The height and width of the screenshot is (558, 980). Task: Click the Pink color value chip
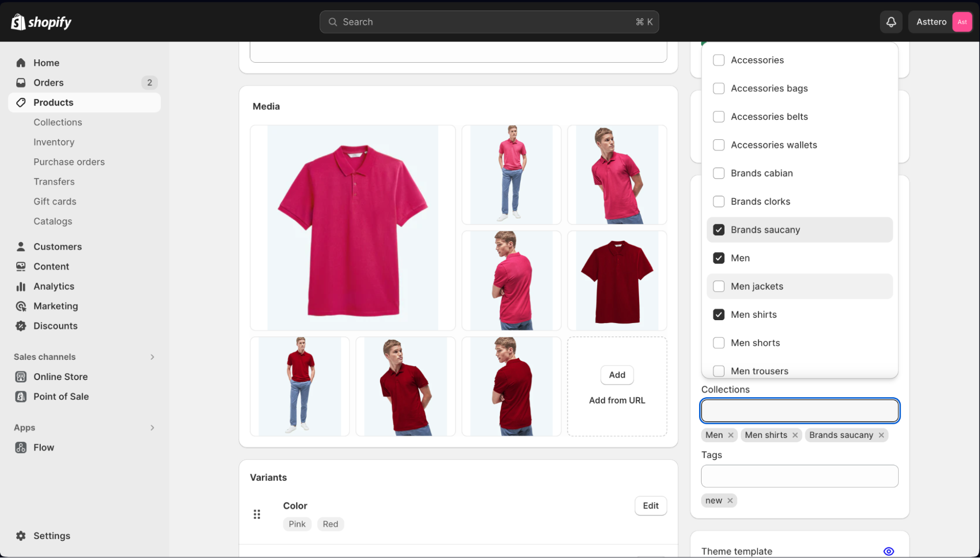pos(297,524)
